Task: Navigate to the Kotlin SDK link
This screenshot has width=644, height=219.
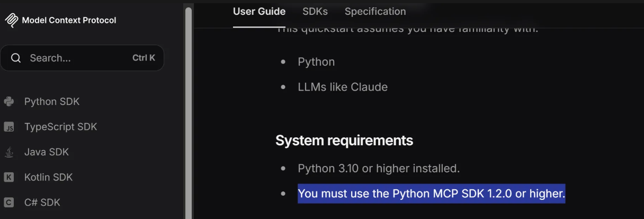Action: [48, 178]
